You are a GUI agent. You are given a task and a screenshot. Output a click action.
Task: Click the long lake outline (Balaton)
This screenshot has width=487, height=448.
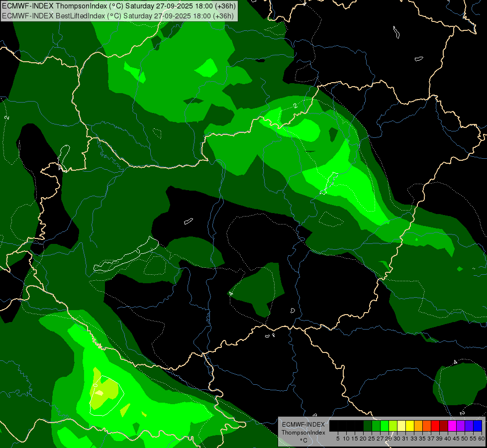coord(126,255)
